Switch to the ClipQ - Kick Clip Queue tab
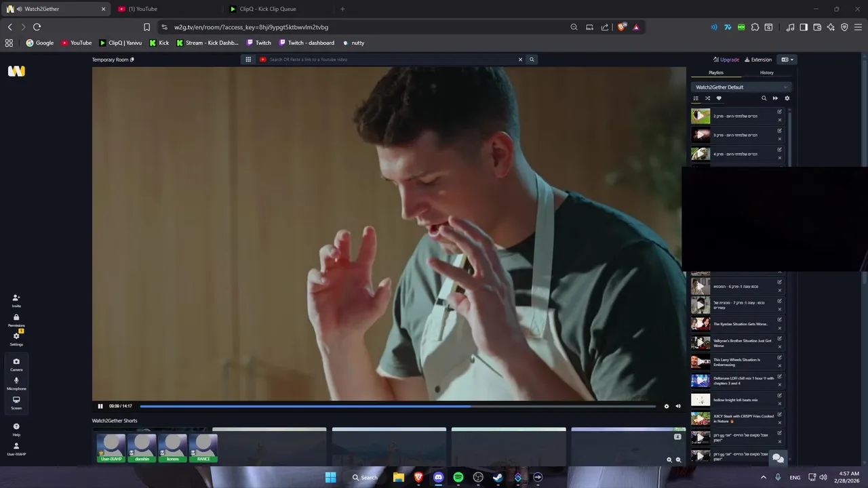Viewport: 868px width, 488px height. point(278,9)
